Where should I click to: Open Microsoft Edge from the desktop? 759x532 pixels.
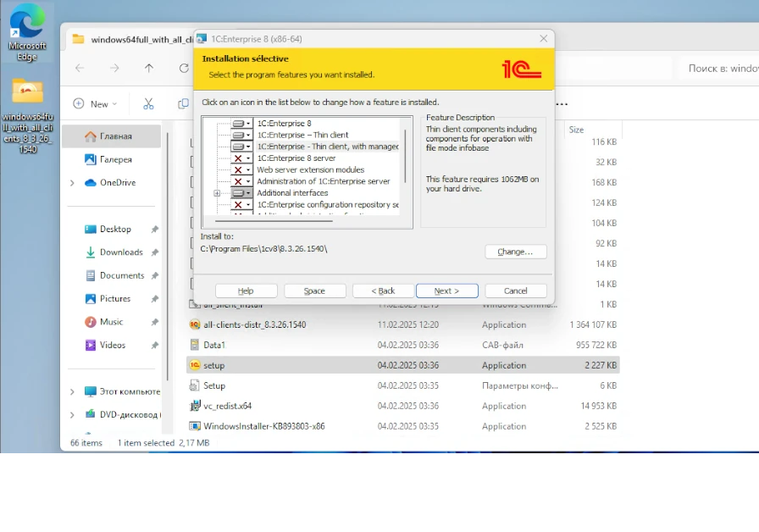27,33
